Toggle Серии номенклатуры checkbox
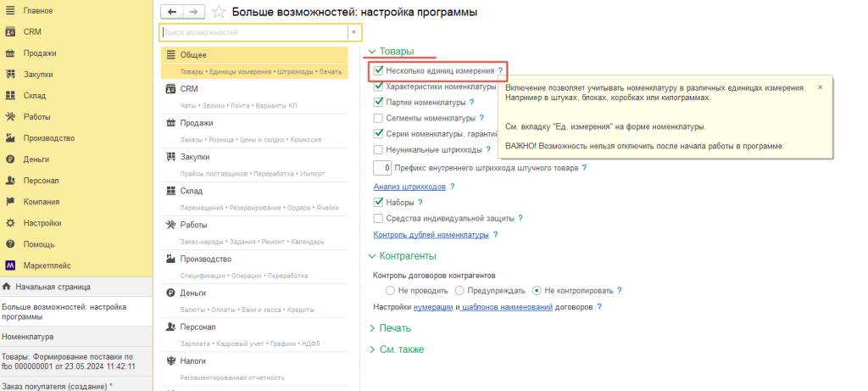 point(378,133)
